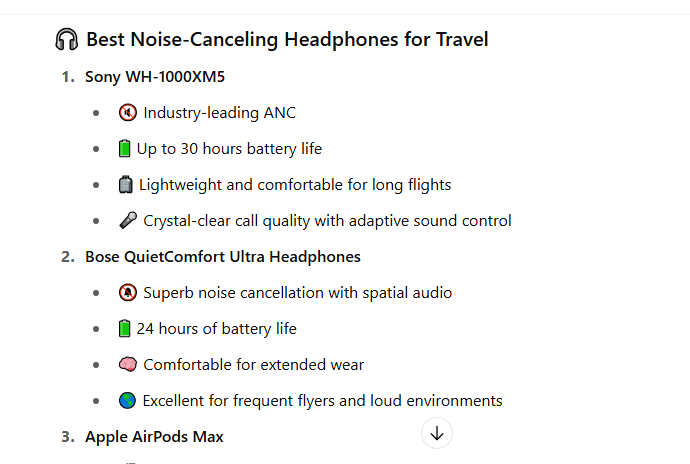This screenshot has width=690, height=464.
Task: Click the battery icon beside 24 hours
Action: [x=125, y=328]
